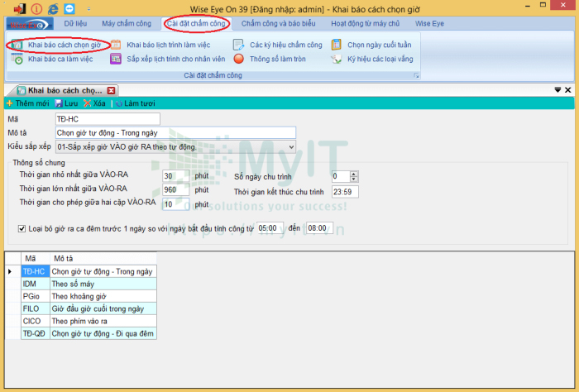Edit the 05:00 start time field
The width and height of the screenshot is (579, 392).
coord(270,228)
